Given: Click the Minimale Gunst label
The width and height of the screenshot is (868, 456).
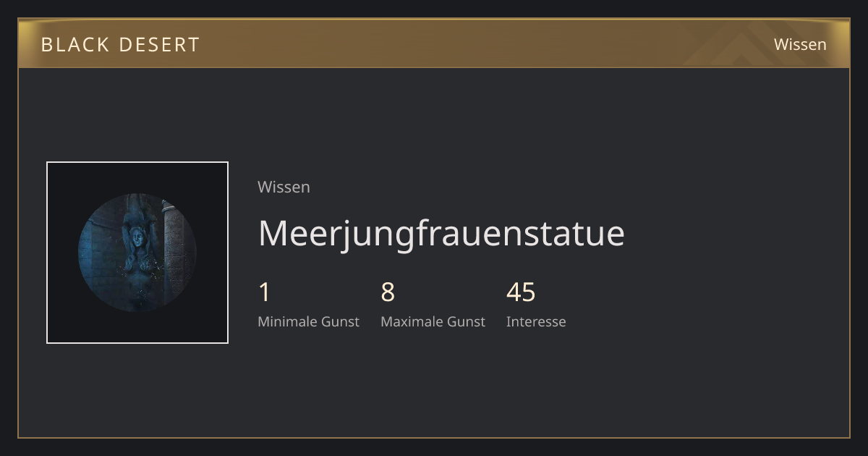Looking at the screenshot, I should click(308, 321).
